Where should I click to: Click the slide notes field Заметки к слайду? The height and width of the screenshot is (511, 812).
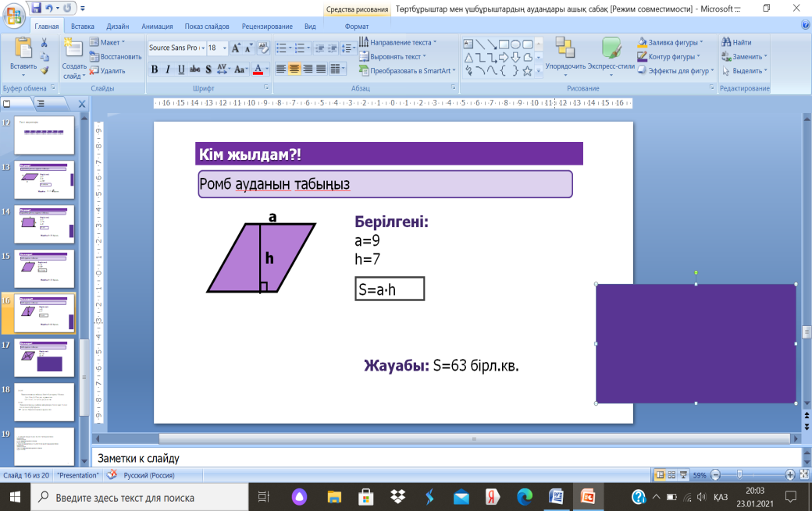coord(447,458)
